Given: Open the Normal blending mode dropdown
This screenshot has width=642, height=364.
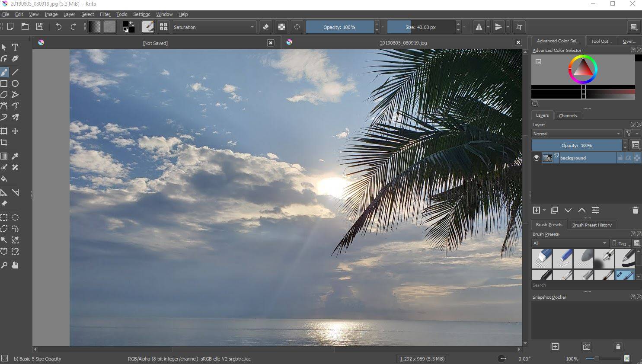Looking at the screenshot, I should (576, 134).
